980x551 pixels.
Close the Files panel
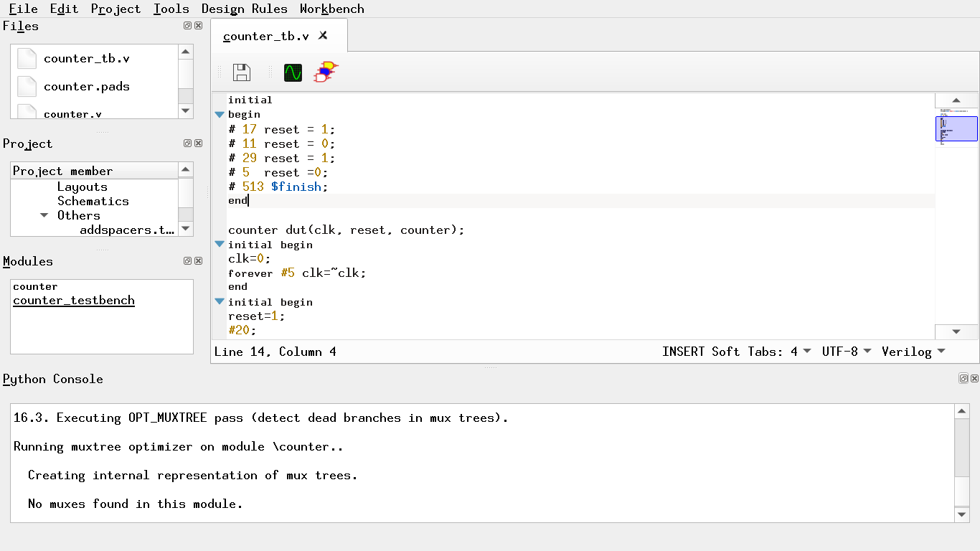coord(199,25)
